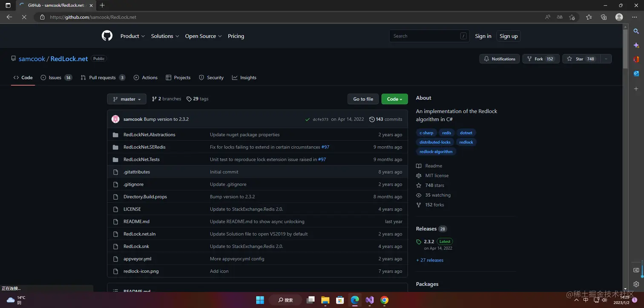The width and height of the screenshot is (644, 308).
Task: Open Windows Start menu
Action: [x=260, y=300]
